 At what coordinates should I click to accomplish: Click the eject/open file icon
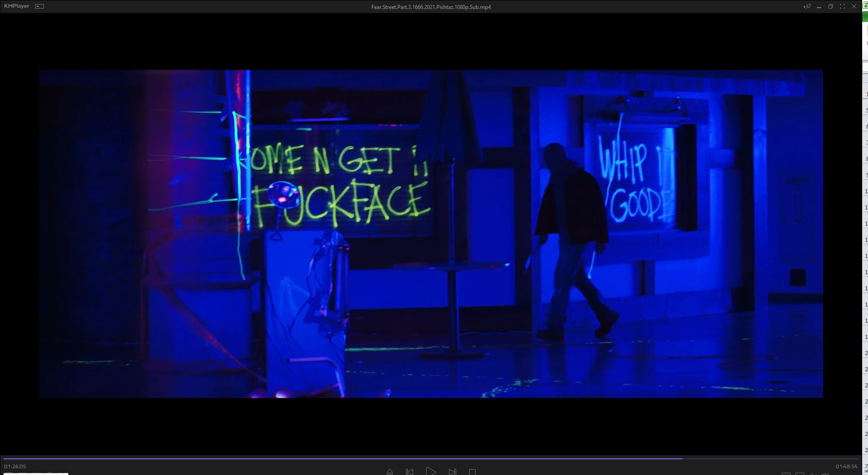(389, 472)
